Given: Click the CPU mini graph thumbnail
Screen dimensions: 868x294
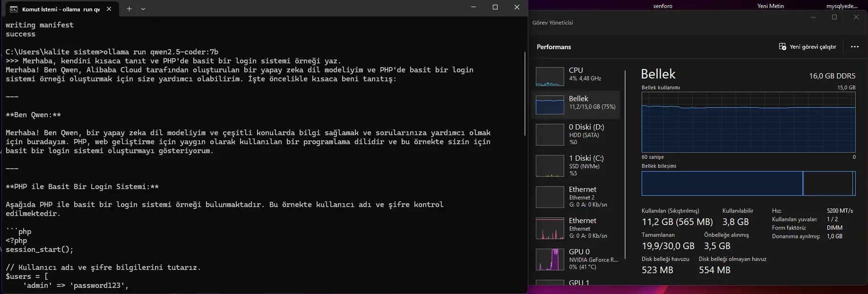Looking at the screenshot, I should 550,77.
